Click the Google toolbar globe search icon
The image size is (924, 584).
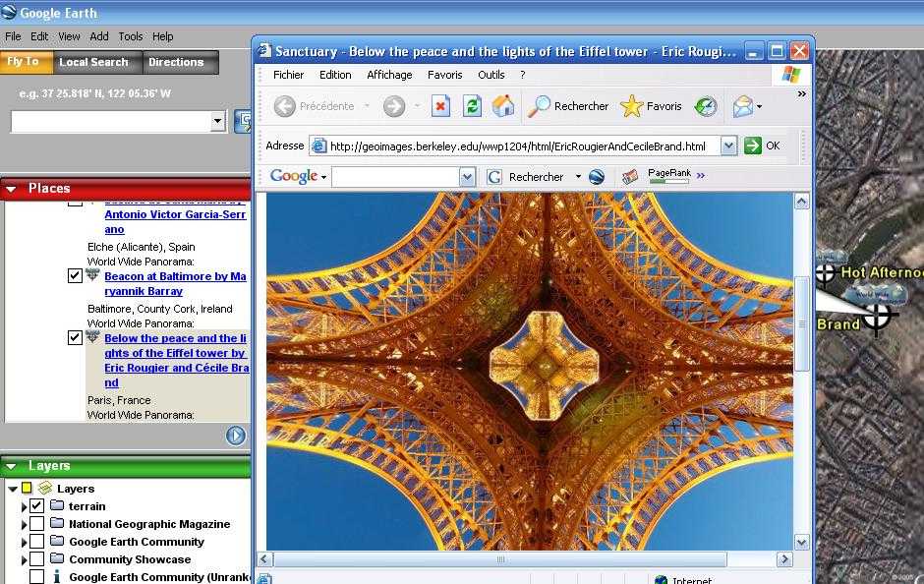coord(597,176)
